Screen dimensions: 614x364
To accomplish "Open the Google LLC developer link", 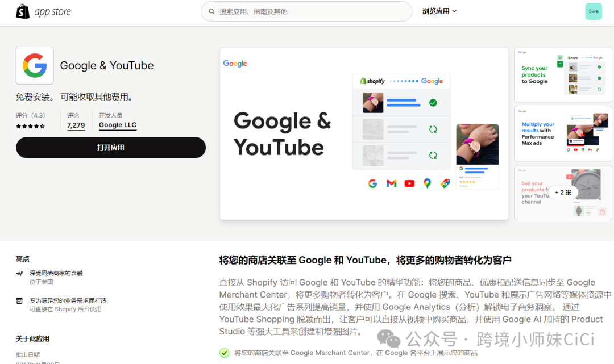I will click(x=117, y=125).
